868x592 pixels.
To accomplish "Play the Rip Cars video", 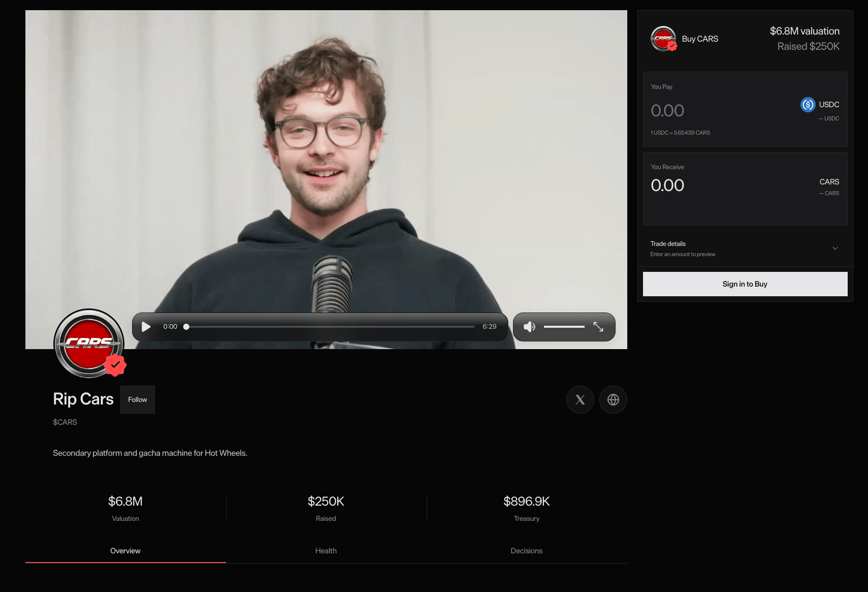I will [x=146, y=327].
